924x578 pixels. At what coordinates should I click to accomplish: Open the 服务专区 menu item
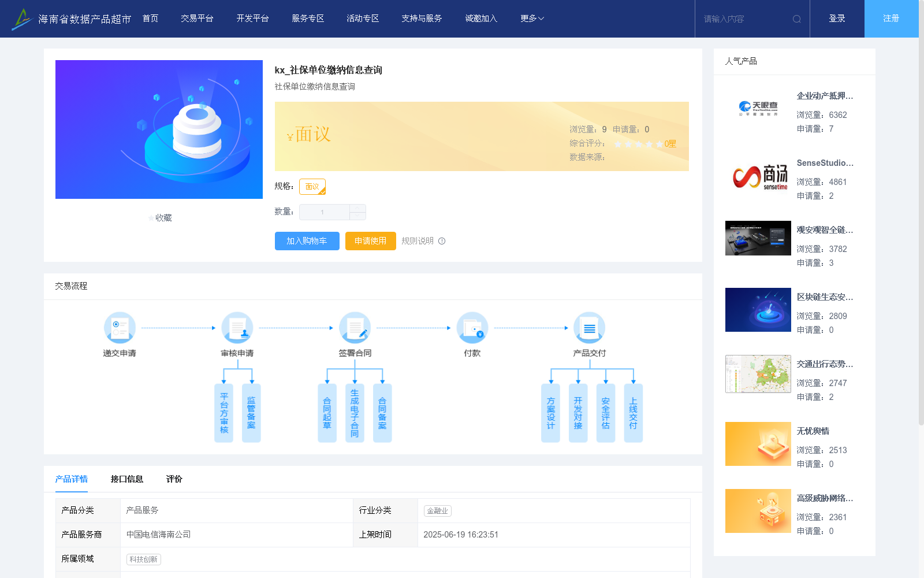pyautogui.click(x=308, y=18)
